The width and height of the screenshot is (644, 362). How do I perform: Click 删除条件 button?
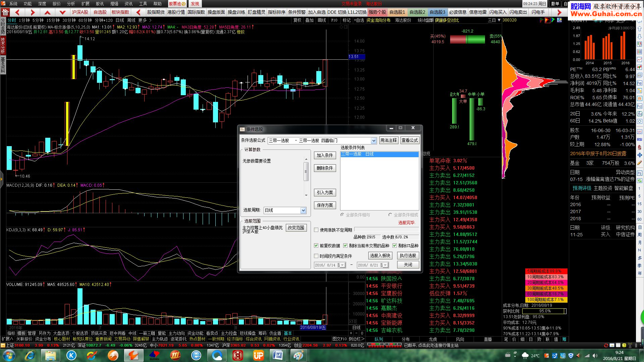coord(325,168)
